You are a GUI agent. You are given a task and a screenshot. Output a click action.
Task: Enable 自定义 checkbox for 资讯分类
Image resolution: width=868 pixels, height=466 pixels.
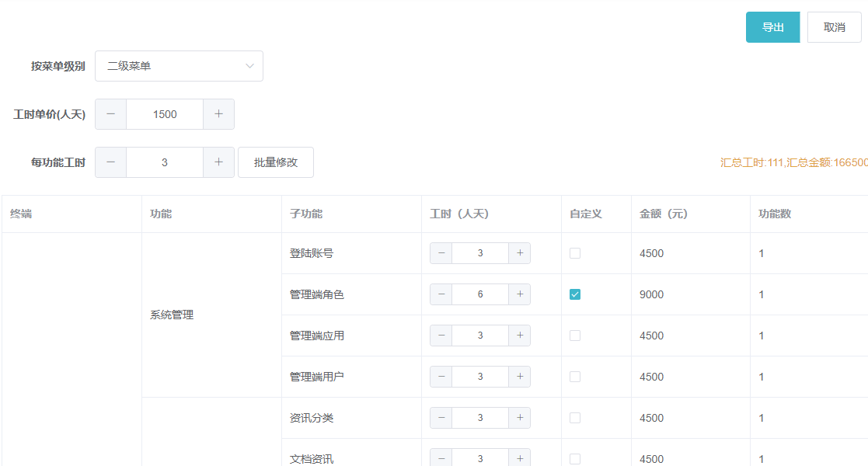[575, 418]
